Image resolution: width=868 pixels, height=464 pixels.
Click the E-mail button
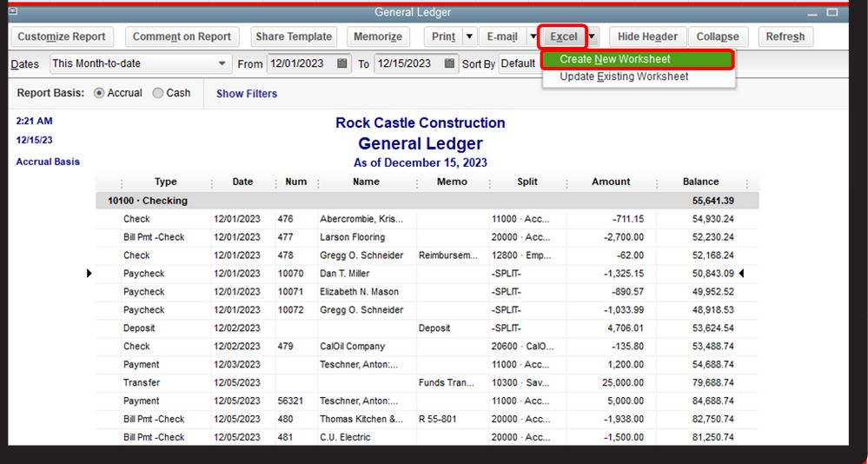[502, 36]
